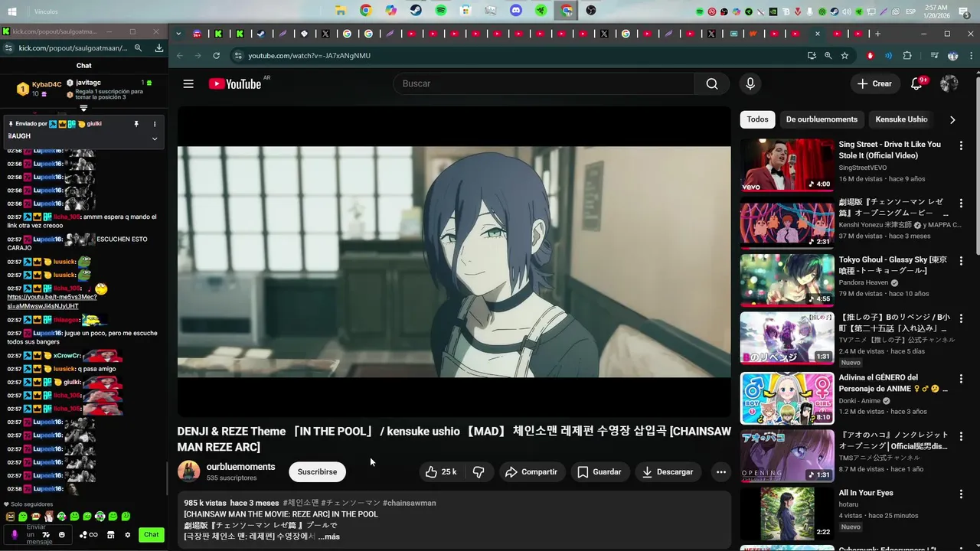Open the pinned message three-dot options
This screenshot has height=551, width=980.
coord(155,124)
